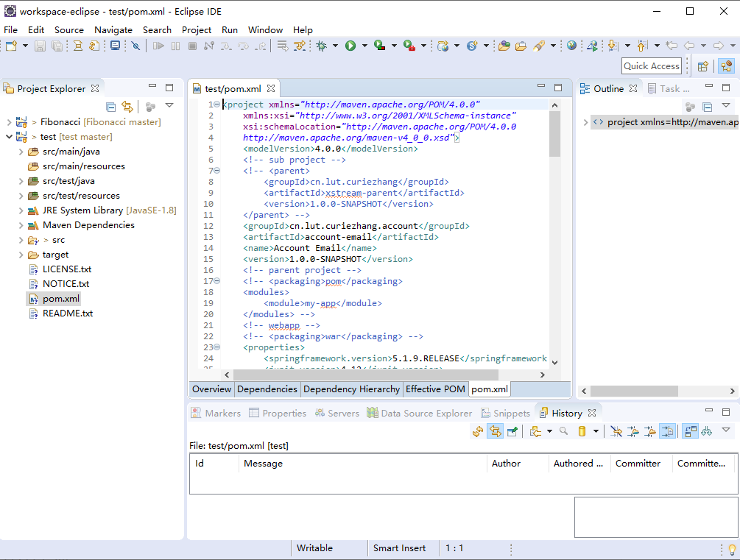The width and height of the screenshot is (740, 560).
Task: Open the File menu
Action: click(x=11, y=29)
